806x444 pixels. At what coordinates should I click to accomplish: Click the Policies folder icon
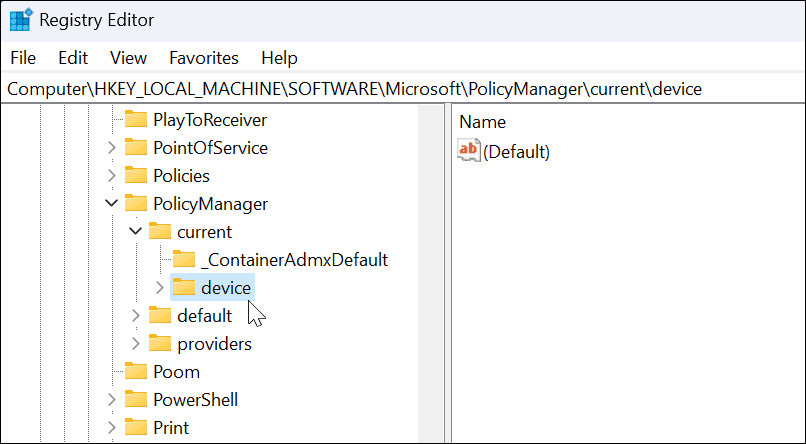pyautogui.click(x=136, y=176)
